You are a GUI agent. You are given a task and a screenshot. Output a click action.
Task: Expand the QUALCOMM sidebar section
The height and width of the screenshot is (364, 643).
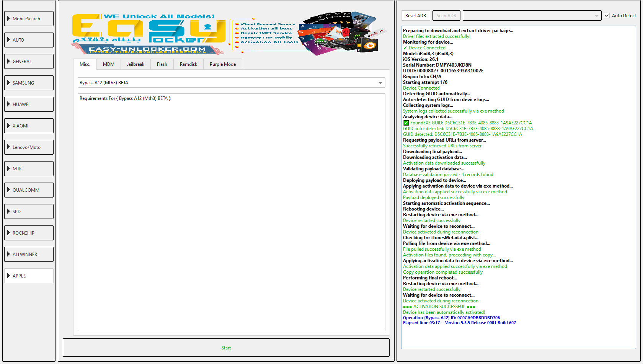[x=29, y=190]
